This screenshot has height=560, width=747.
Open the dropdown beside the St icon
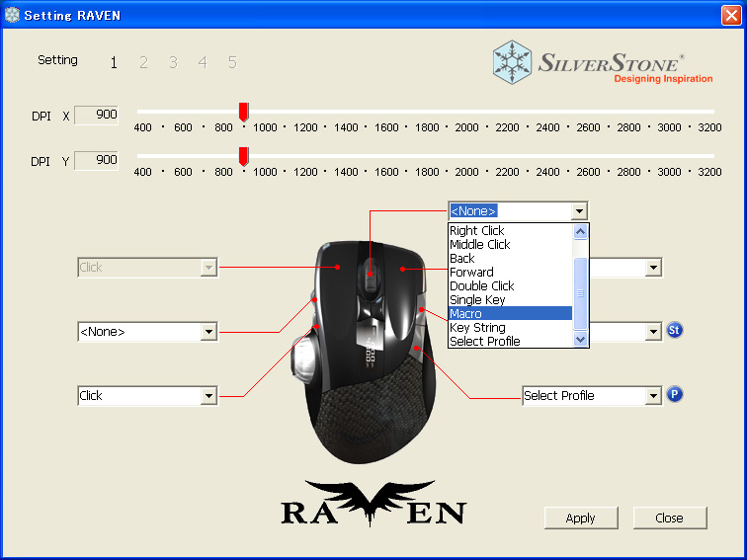(x=653, y=332)
